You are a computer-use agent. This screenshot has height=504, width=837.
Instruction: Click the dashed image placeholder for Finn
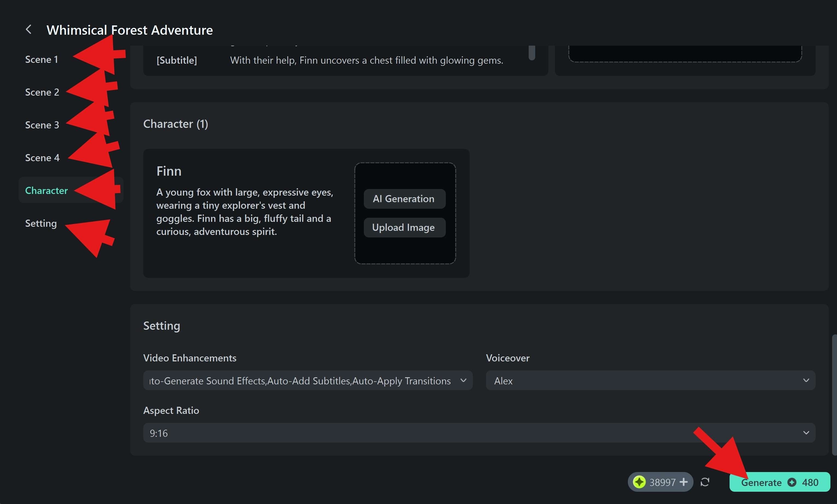405,213
